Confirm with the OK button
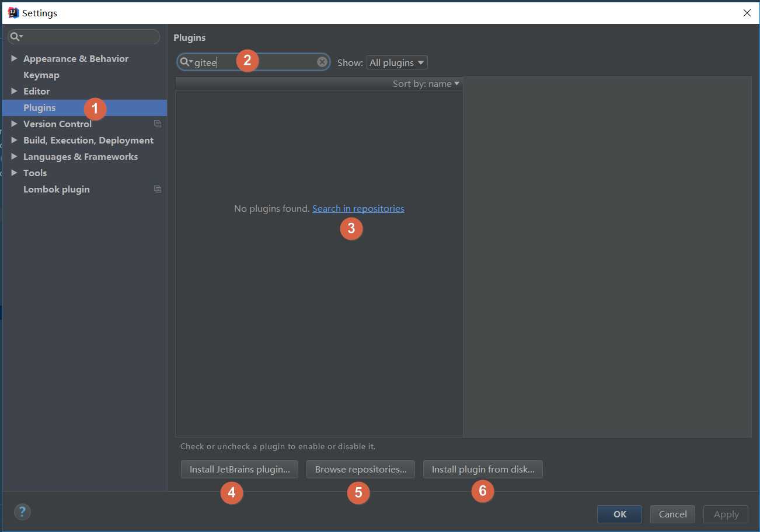This screenshot has height=532, width=760. (619, 514)
